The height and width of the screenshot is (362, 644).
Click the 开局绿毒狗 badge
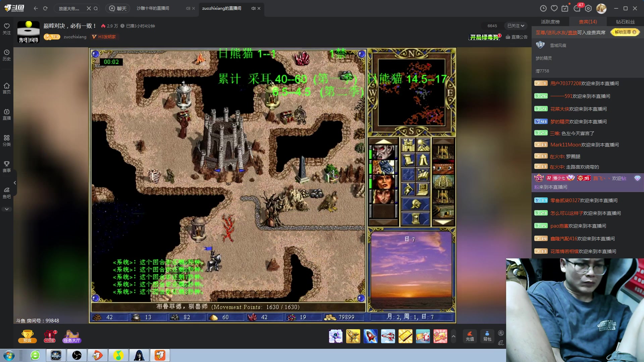click(x=485, y=37)
